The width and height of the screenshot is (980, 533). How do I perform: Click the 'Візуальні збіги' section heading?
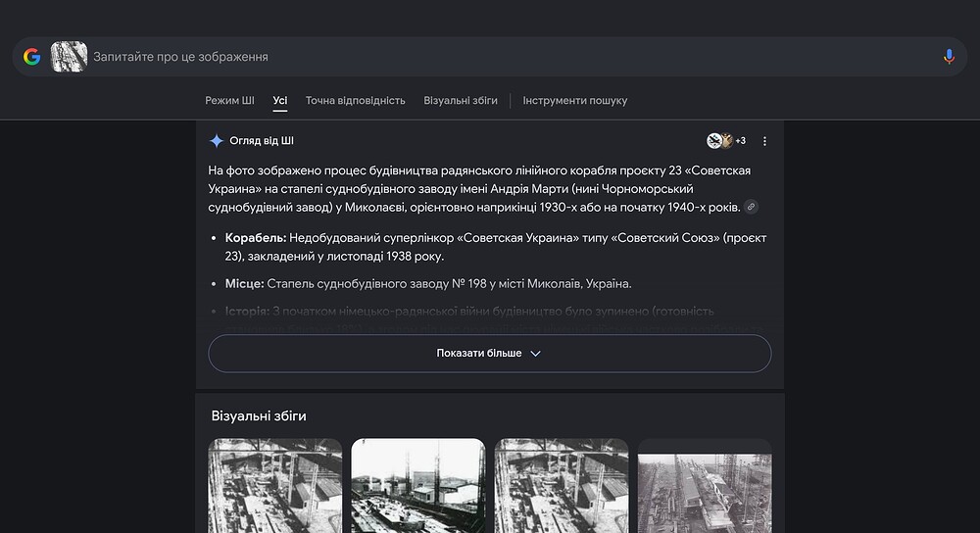pos(259,416)
